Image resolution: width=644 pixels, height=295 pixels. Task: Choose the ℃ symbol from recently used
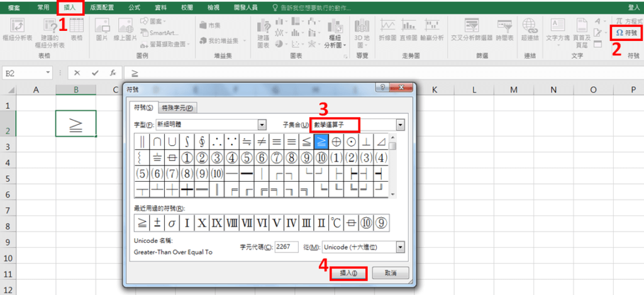coord(336,222)
